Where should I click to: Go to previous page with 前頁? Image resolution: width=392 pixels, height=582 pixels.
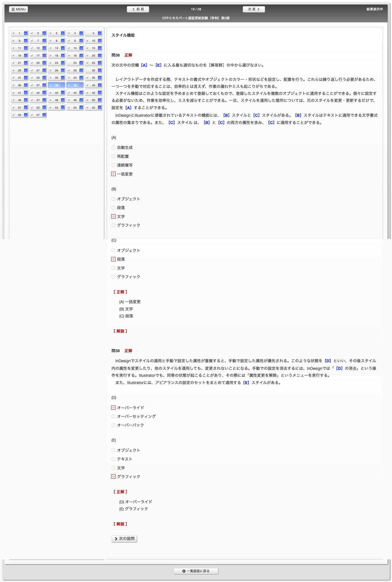coord(138,9)
